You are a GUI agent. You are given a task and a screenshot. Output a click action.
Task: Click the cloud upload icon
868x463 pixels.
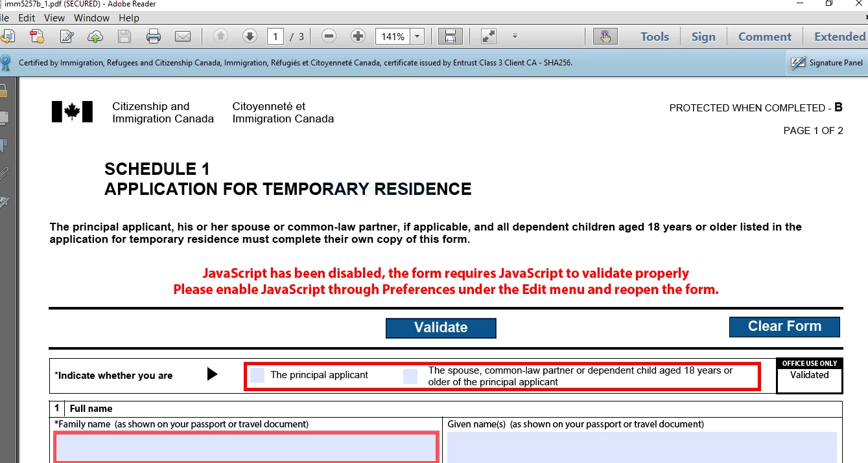tap(95, 36)
